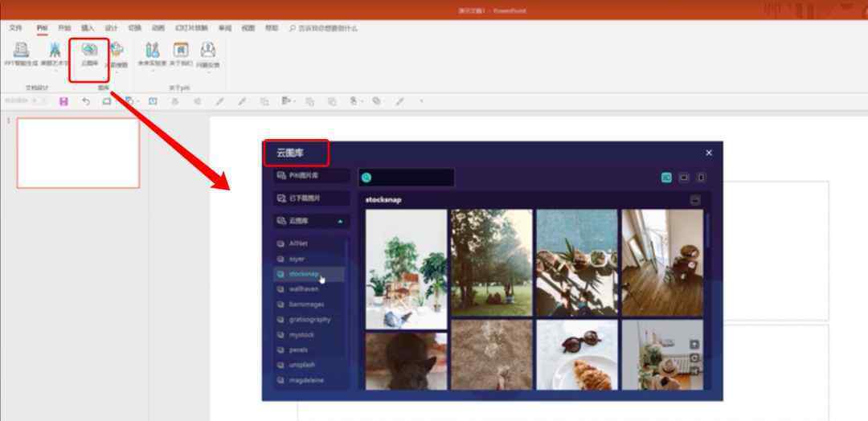
Task: Expand the dropdown under the art text button
Action: point(55,72)
